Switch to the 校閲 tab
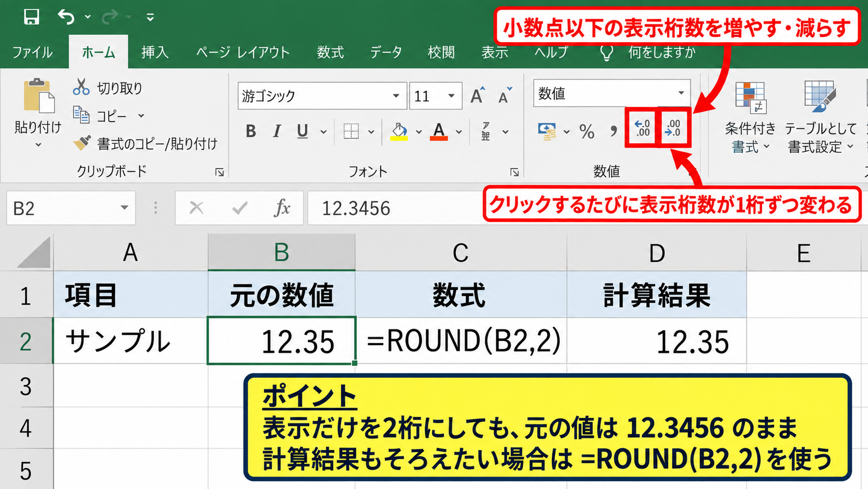The image size is (868, 489). coord(441,52)
